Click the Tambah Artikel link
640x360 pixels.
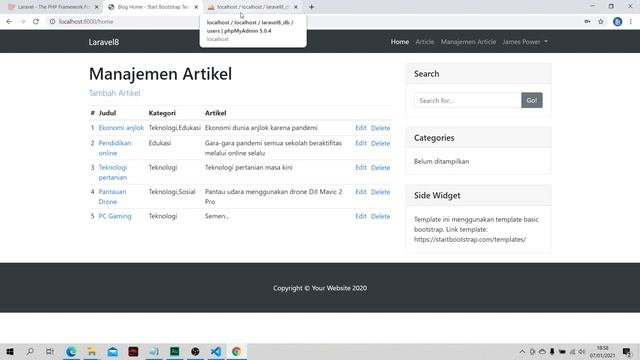point(114,93)
